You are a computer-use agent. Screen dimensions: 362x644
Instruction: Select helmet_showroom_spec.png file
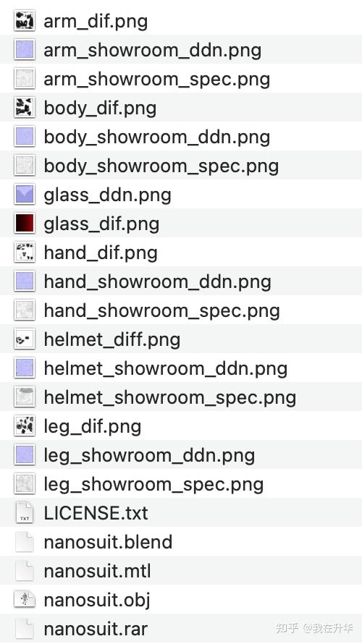[x=181, y=397]
